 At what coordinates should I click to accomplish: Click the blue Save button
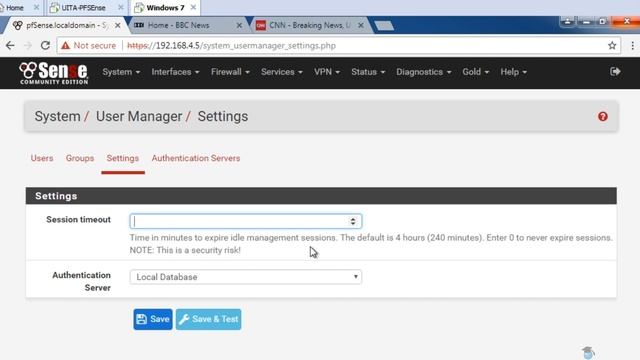153,319
